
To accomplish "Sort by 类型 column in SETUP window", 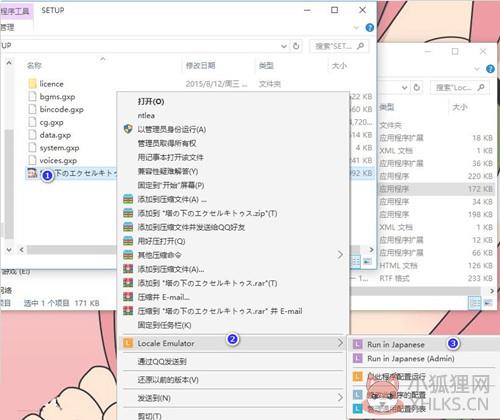I will 266,66.
